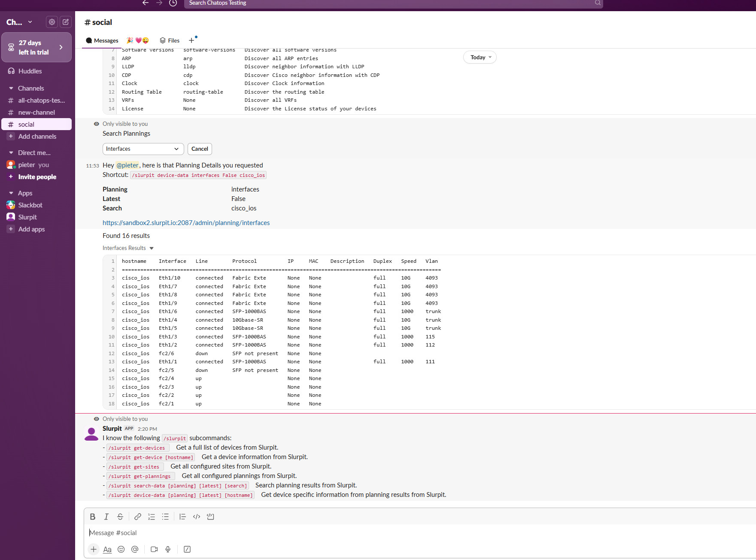The image size is (756, 560).
Task: Collapse the Apps section
Action: point(11,193)
